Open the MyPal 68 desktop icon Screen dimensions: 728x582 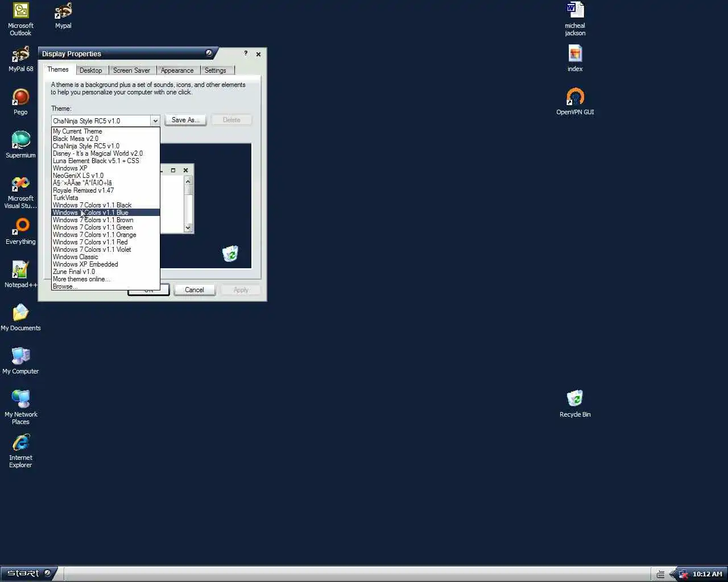[20, 59]
